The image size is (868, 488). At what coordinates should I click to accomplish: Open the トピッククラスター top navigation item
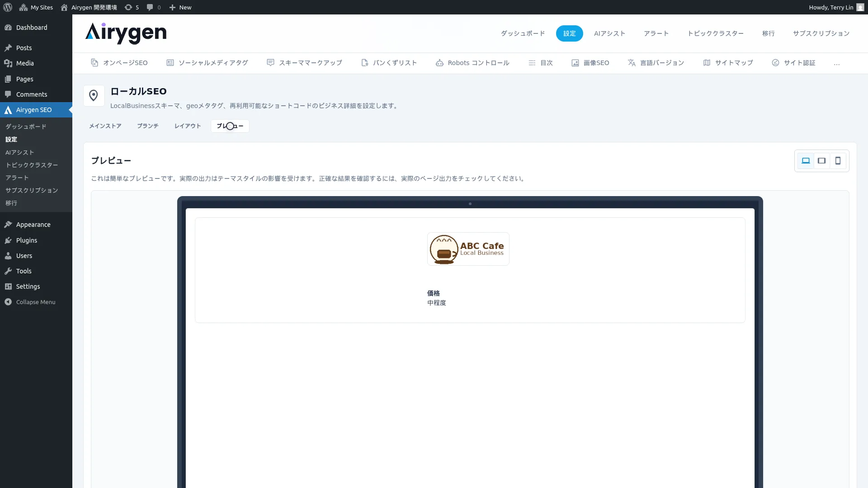pyautogui.click(x=715, y=33)
